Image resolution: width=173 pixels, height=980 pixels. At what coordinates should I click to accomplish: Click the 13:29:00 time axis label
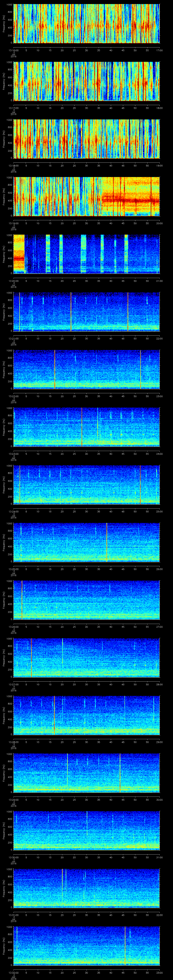(13, 800)
